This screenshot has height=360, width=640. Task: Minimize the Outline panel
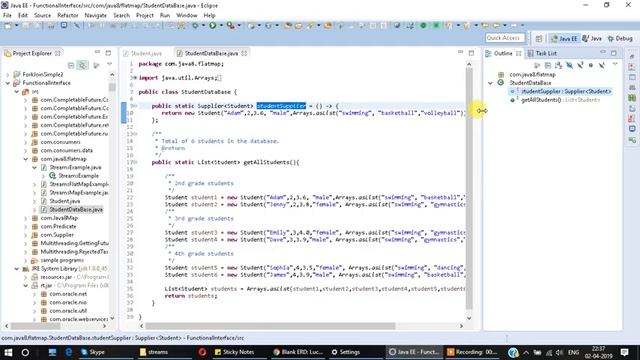(x=603, y=52)
